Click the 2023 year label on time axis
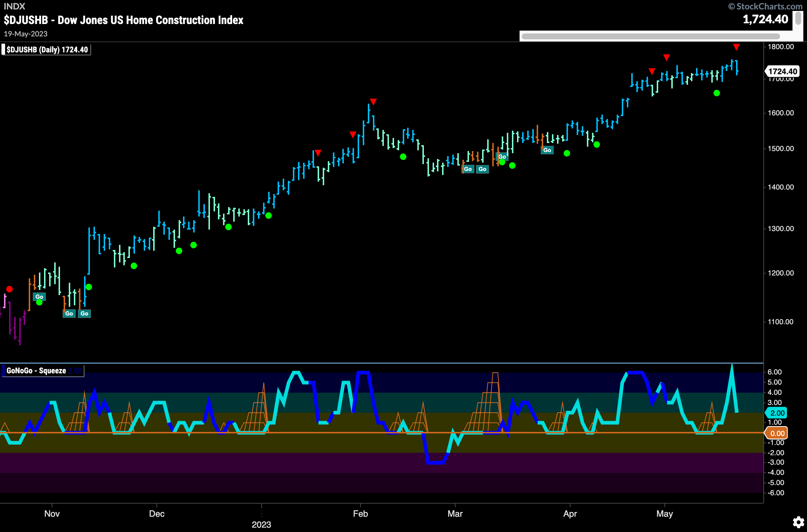The width and height of the screenshot is (807, 532). [x=262, y=524]
